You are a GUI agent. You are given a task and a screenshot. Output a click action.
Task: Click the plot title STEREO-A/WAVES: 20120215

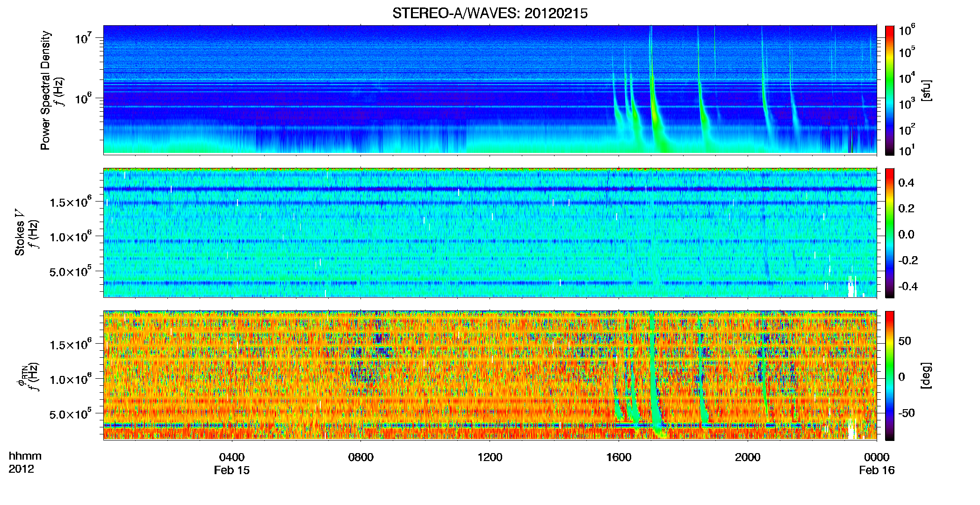click(490, 13)
